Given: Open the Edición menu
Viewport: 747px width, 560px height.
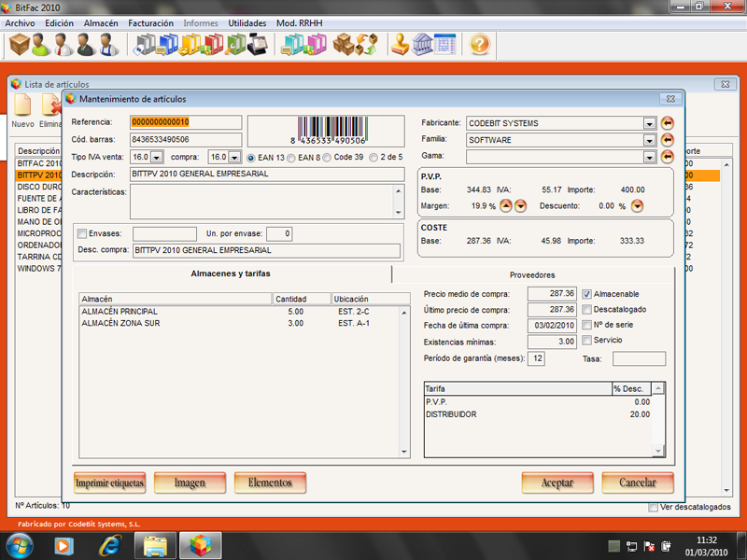Looking at the screenshot, I should (x=59, y=22).
